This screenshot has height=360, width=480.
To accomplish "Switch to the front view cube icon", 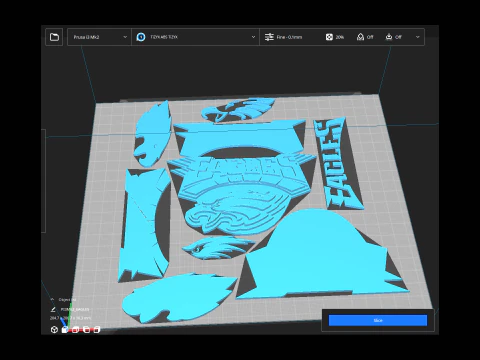I will [x=65, y=330].
